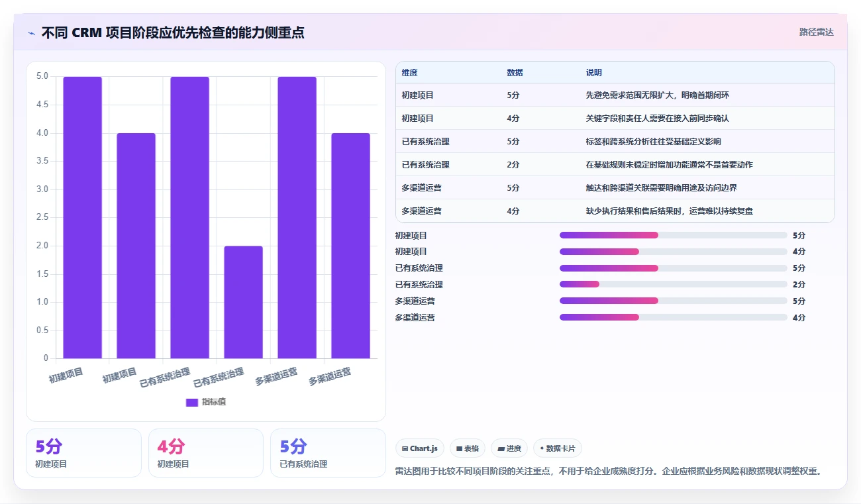
Task: Click the 多渠道运营 chart bar reaching 5.0
Action: (x=297, y=217)
